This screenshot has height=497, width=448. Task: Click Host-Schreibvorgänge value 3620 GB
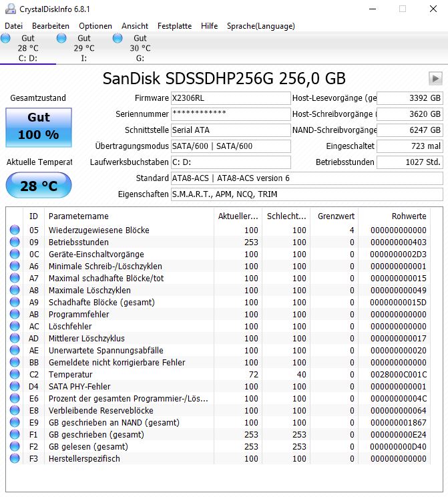coord(410,114)
